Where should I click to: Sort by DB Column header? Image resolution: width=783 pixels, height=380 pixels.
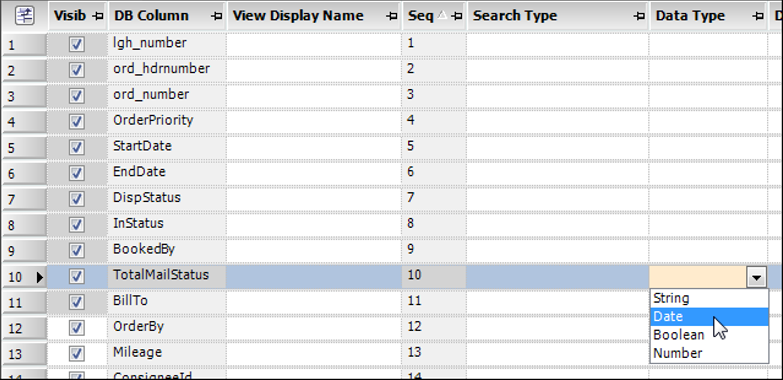pos(151,16)
